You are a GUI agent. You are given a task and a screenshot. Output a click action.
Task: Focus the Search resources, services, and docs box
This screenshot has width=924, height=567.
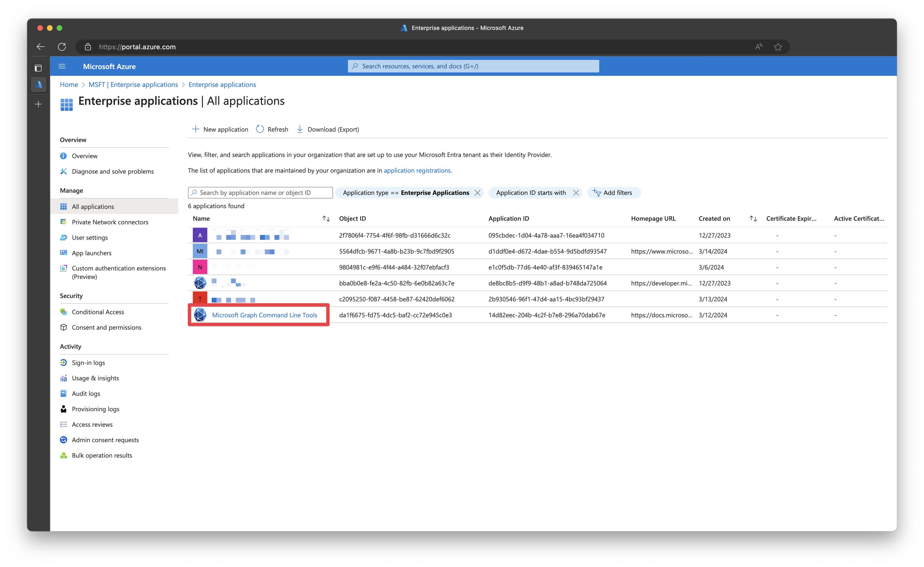pos(473,66)
